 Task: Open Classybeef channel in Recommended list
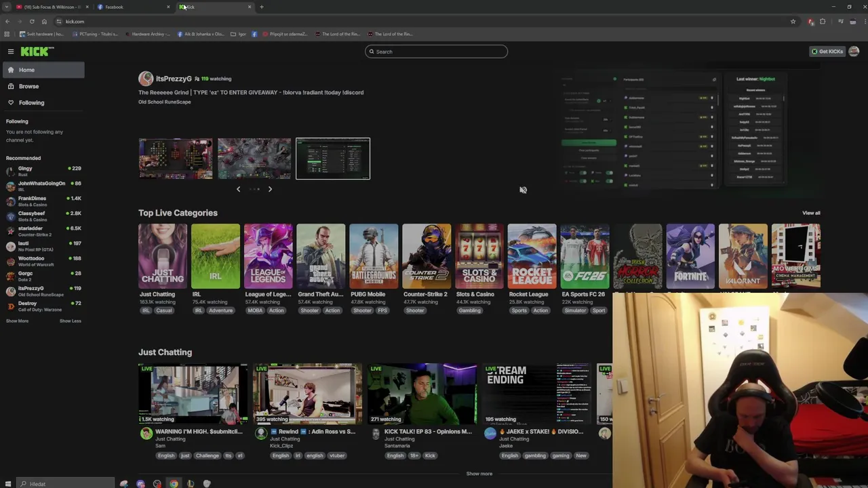[x=43, y=216]
